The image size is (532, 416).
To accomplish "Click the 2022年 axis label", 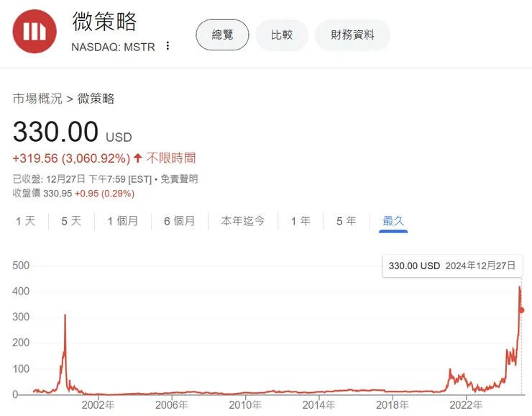I will tap(466, 404).
